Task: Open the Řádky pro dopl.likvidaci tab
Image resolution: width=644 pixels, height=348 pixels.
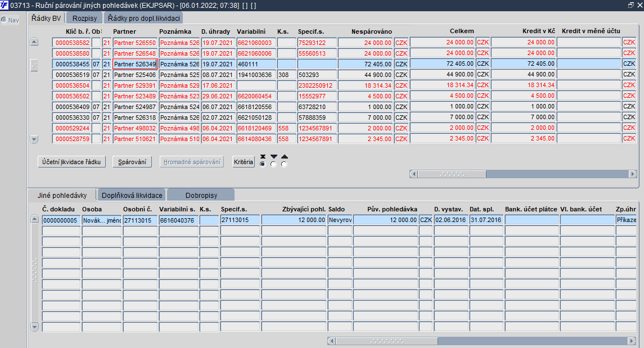Action: (x=144, y=19)
